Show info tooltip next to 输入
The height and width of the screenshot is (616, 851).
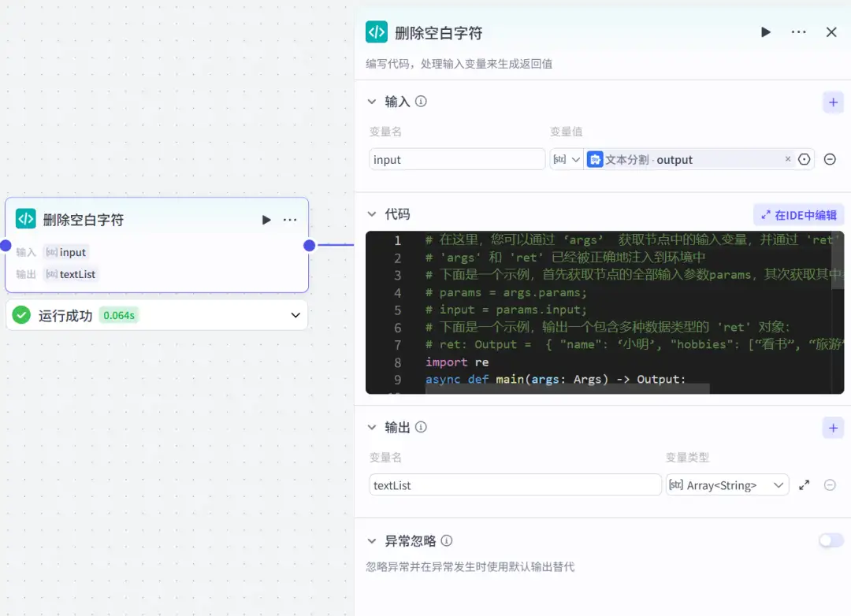[x=421, y=102]
